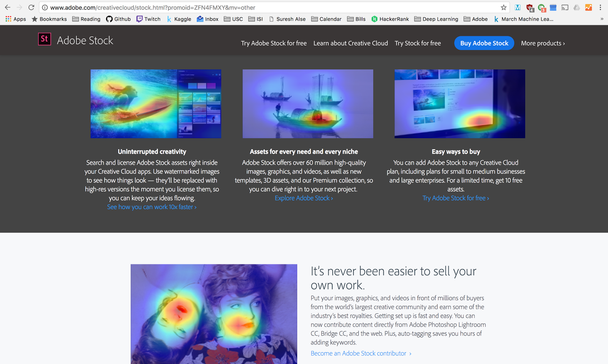The height and width of the screenshot is (364, 608).
Task: Click the Gmail notifier extension with the M
Action: [x=518, y=7]
